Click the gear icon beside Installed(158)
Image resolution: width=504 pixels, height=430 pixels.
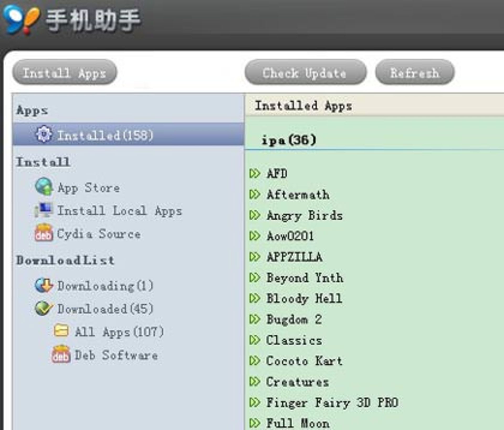(x=44, y=134)
